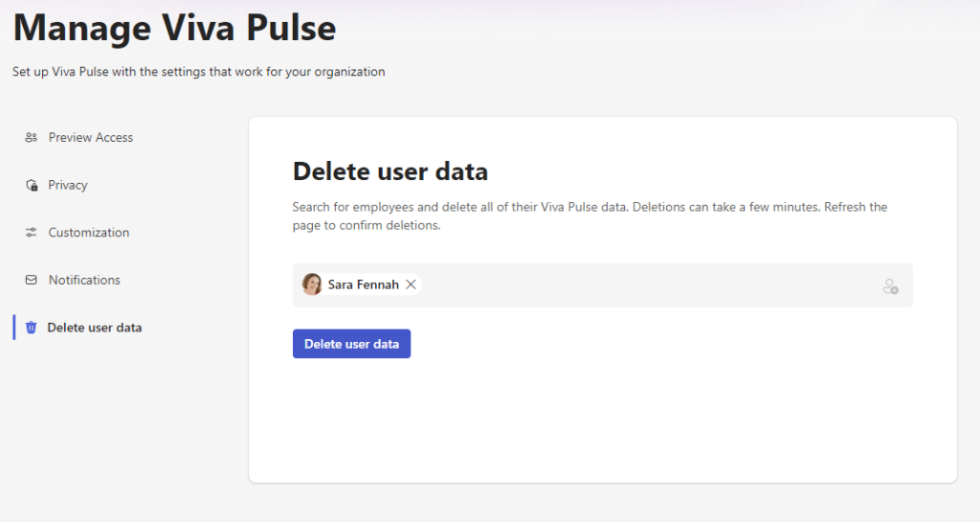Open the Customization section
980x522 pixels.
[x=89, y=233]
